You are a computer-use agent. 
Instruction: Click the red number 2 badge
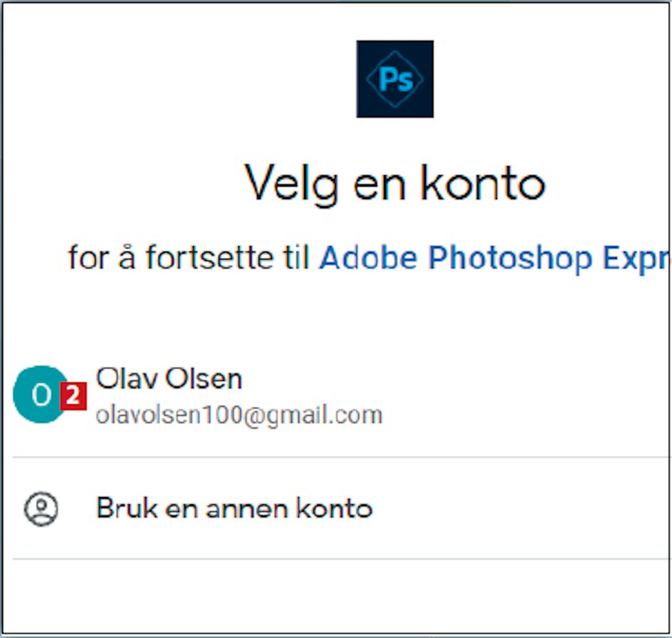73,396
